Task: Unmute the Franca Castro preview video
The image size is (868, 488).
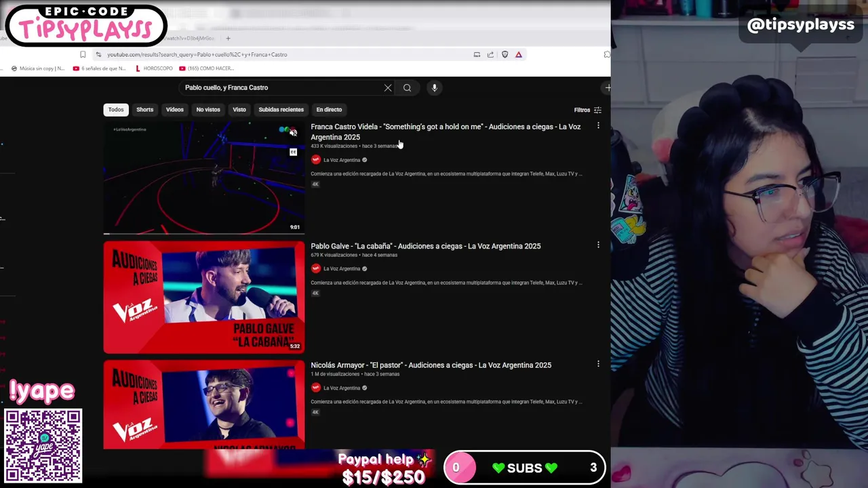Action: [x=293, y=133]
